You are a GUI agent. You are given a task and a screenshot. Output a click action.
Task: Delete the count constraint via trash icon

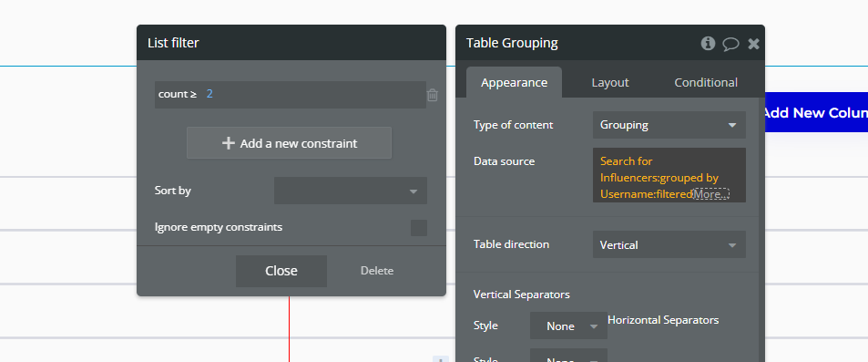[433, 95]
